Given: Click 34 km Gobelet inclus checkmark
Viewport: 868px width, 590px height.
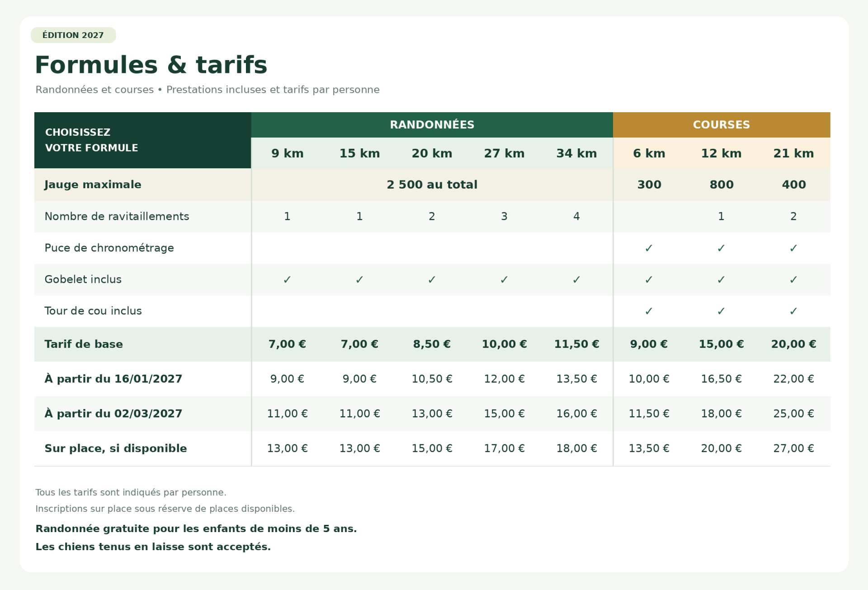Looking at the screenshot, I should point(576,280).
